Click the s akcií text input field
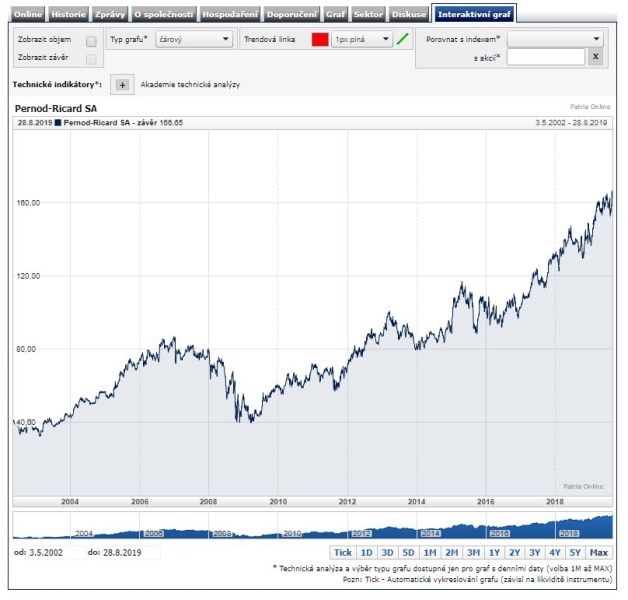This screenshot has width=628, height=600. tap(545, 57)
